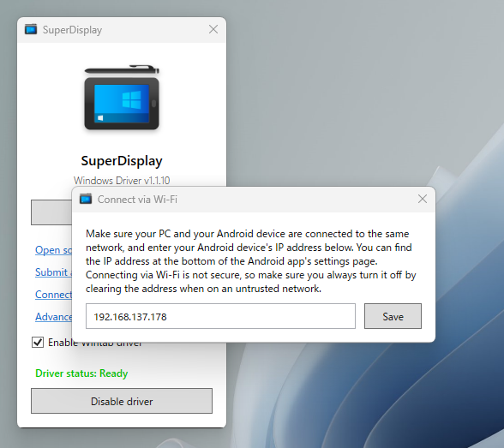Open the 'Connect' link in SuperDisplay window

tap(53, 295)
